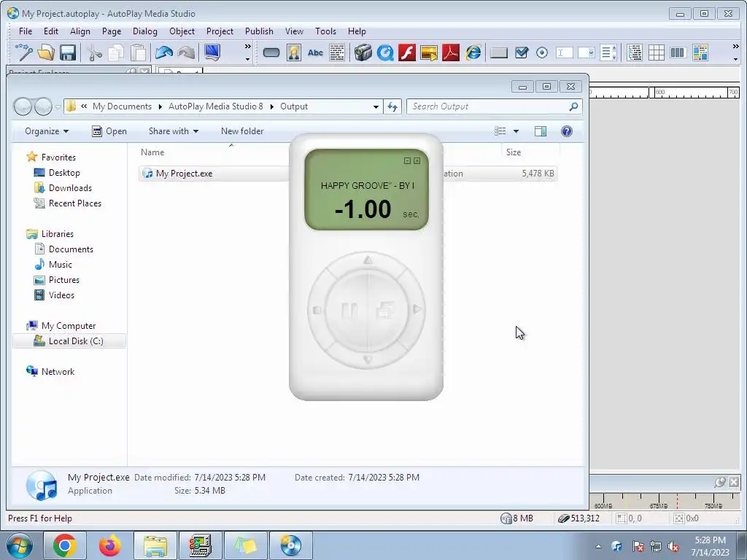Viewport: 747px width, 560px height.
Task: Insert a PDF object with the Acrobat icon
Action: click(x=451, y=52)
